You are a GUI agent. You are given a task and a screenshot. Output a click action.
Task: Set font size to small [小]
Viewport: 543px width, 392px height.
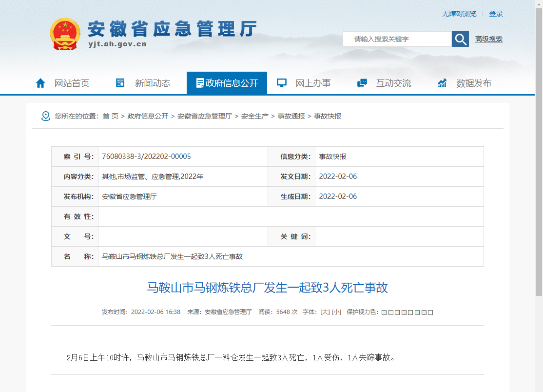[x=336, y=312]
